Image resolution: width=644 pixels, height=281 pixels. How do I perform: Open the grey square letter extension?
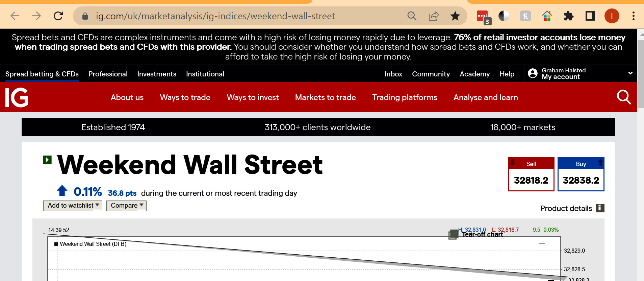click(525, 16)
